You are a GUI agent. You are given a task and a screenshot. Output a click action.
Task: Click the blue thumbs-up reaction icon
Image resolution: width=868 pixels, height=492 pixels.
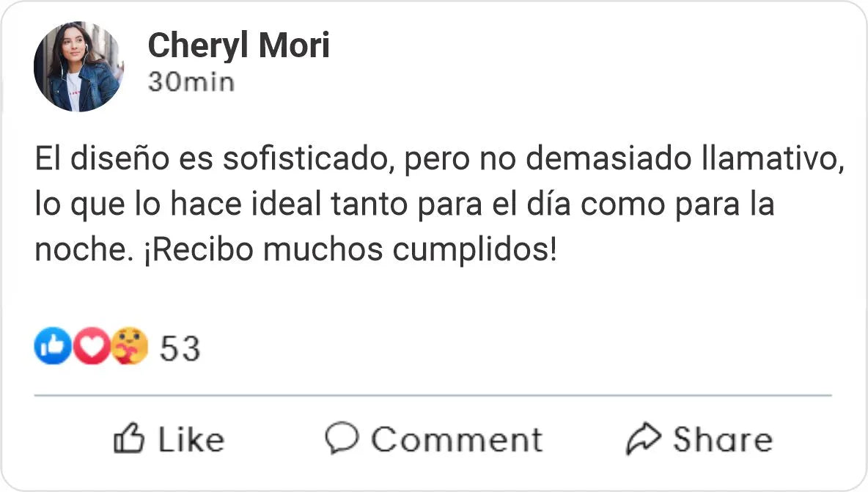tap(53, 347)
